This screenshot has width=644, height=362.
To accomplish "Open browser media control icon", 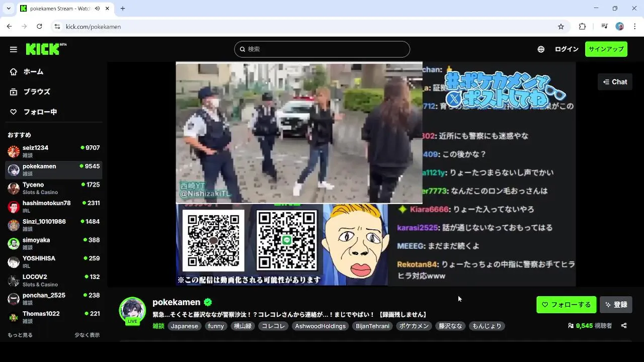I will 604,27.
